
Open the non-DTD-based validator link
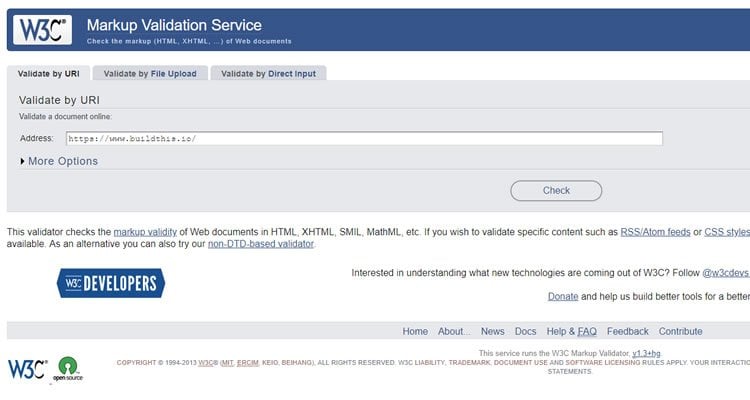click(260, 244)
